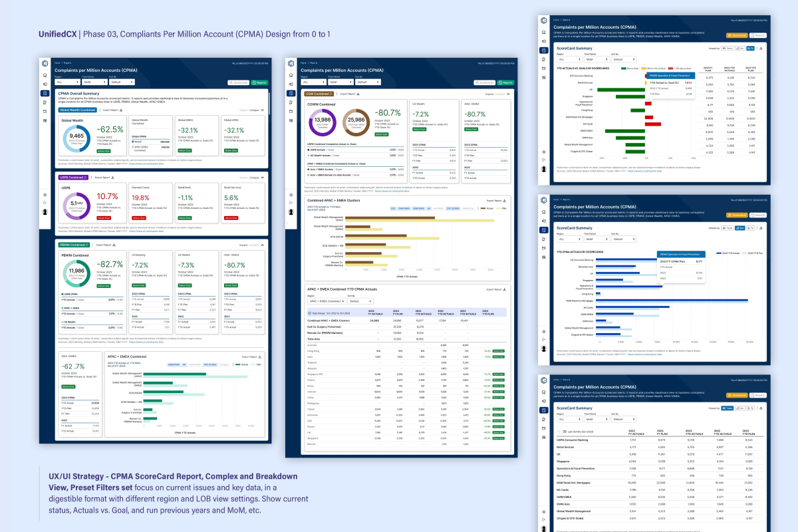Image resolution: width=798 pixels, height=532 pixels.
Task: Collapse Global Wealth Combined section via chevron
Action: click(x=263, y=110)
